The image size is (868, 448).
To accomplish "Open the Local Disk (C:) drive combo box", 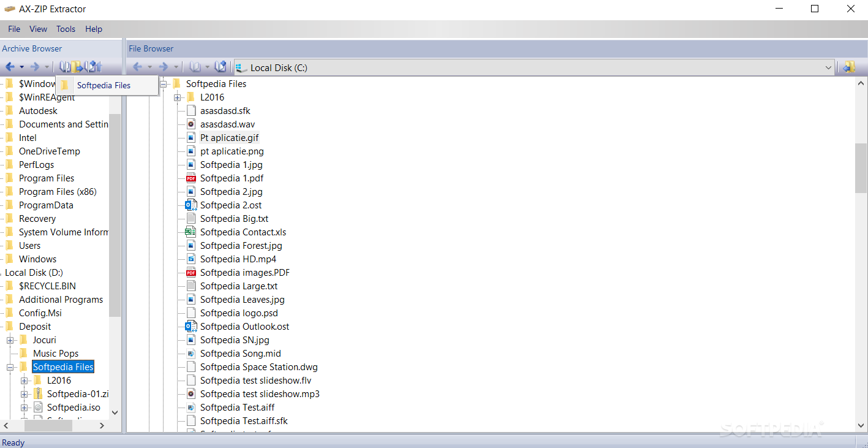I will point(534,67).
